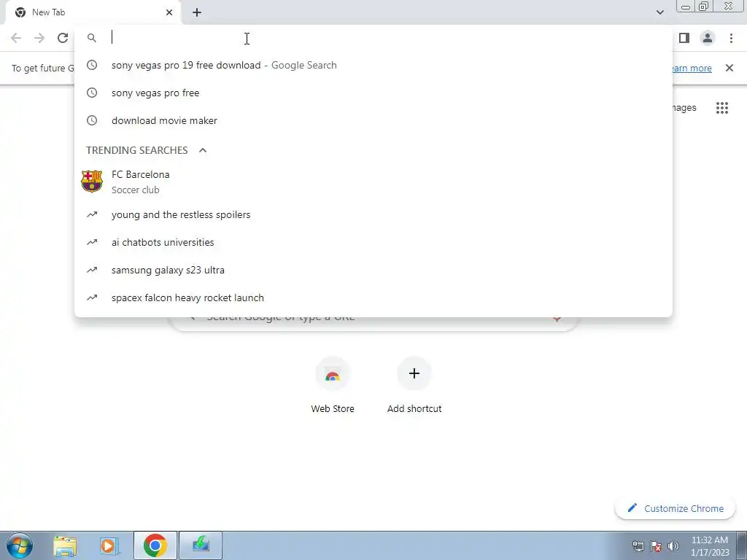
Task: Collapse the Trending Searches section
Action: 203,150
